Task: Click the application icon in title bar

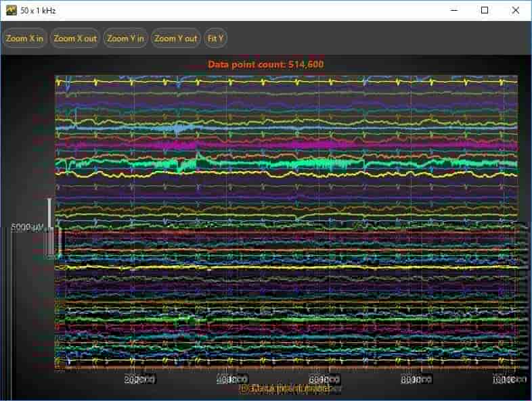Action: pyautogui.click(x=12, y=10)
